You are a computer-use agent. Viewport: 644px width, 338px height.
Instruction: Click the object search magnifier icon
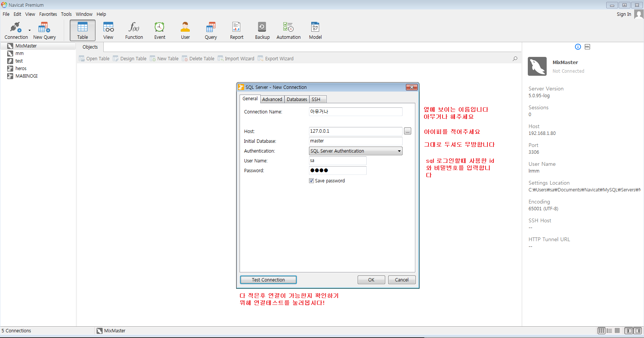[x=515, y=58]
